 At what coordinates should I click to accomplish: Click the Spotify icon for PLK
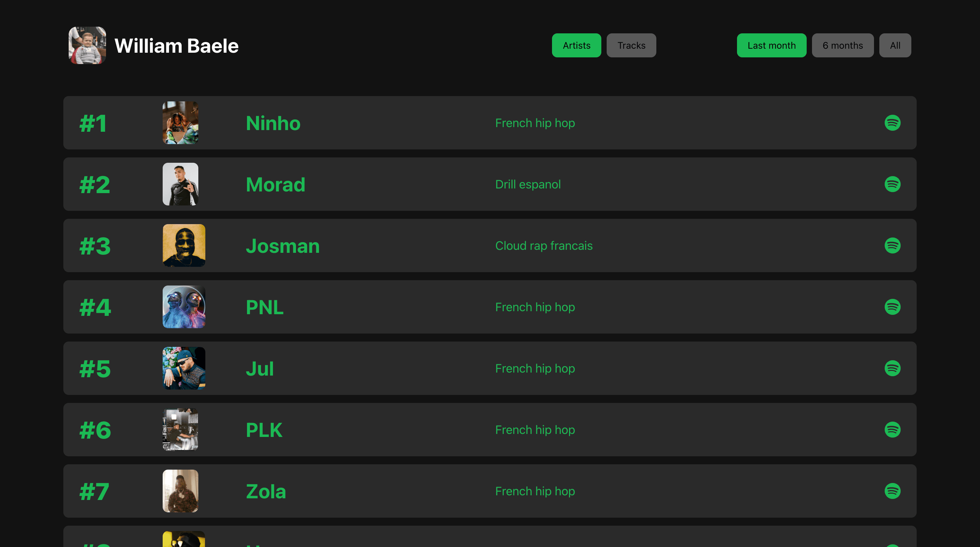(892, 430)
